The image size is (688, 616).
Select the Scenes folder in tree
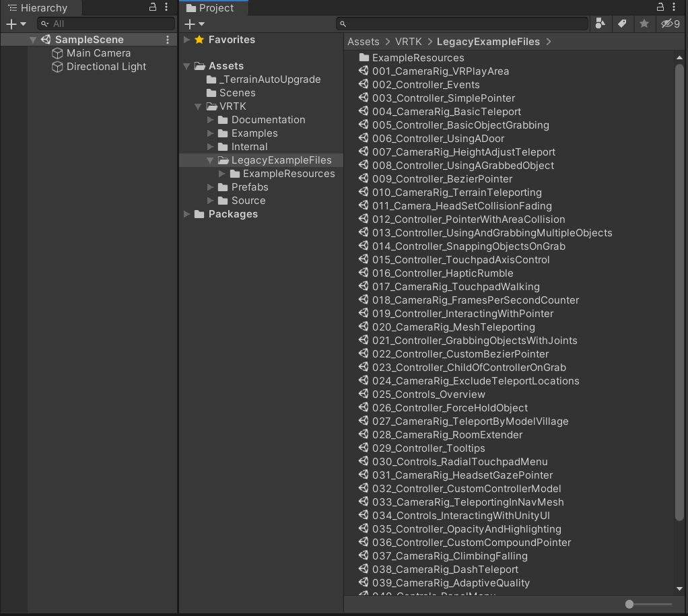click(231, 93)
